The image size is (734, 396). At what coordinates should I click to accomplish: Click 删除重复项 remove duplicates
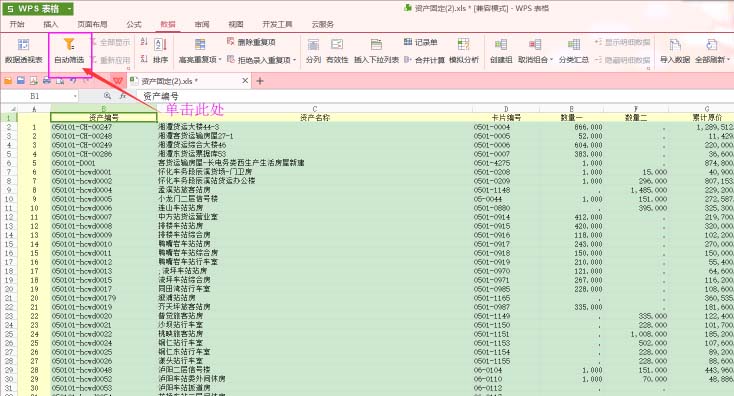click(x=251, y=42)
